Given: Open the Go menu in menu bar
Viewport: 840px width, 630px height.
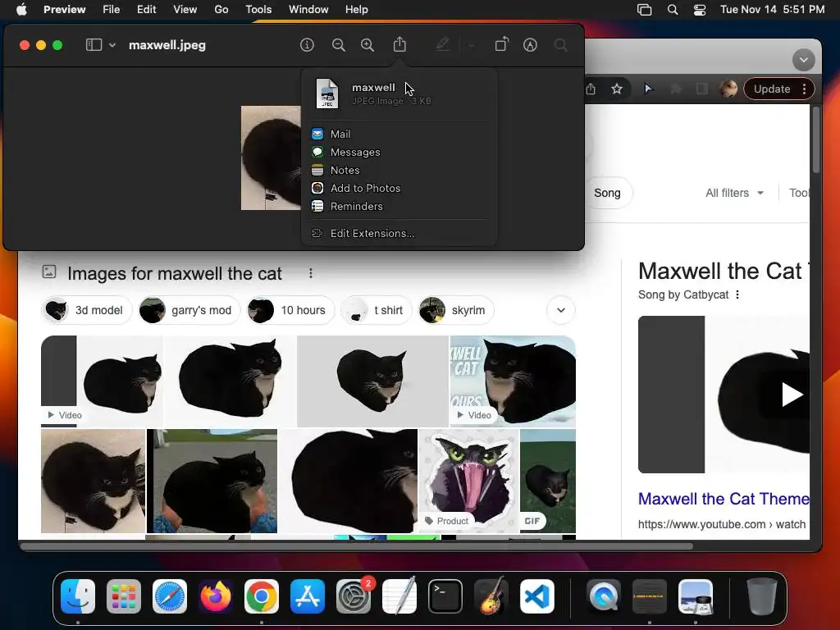Looking at the screenshot, I should pyautogui.click(x=221, y=10).
